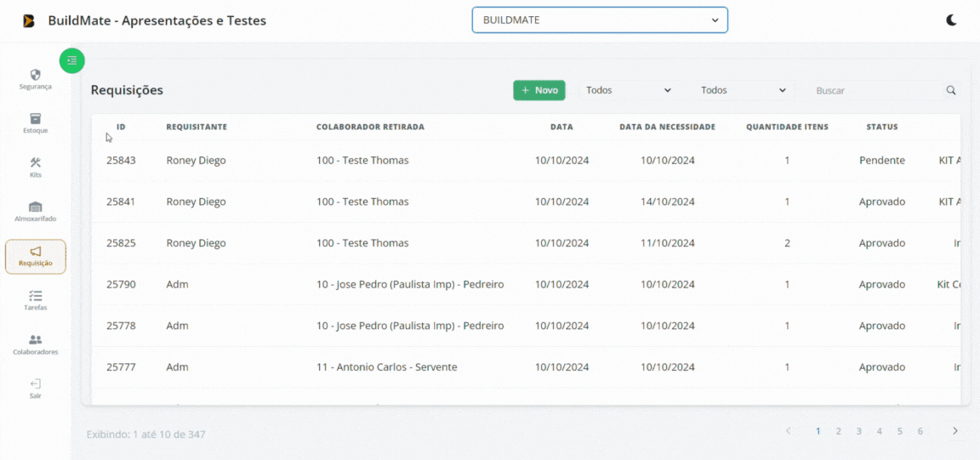Open the Estoque sidebar section

36,123
